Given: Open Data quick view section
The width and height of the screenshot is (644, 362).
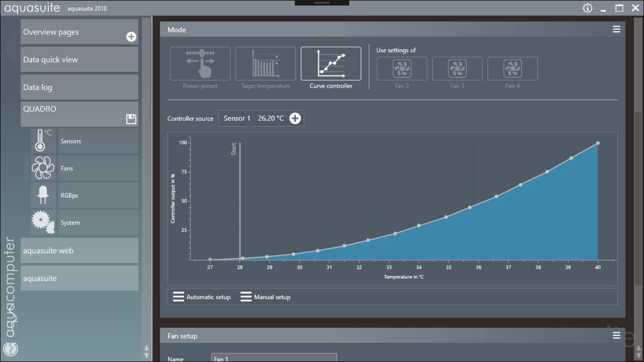Looking at the screenshot, I should click(80, 59).
